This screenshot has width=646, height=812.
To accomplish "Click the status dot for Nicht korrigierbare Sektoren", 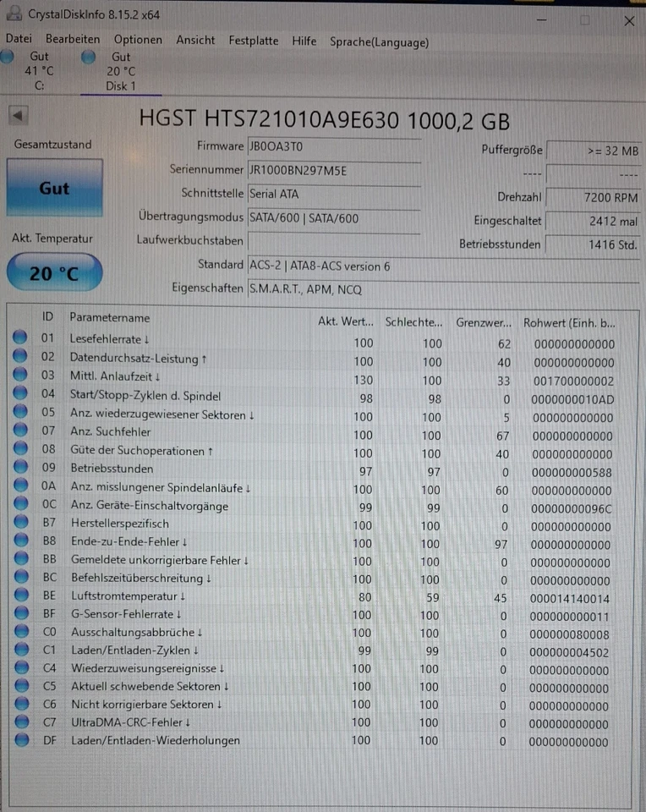I will coord(22,703).
